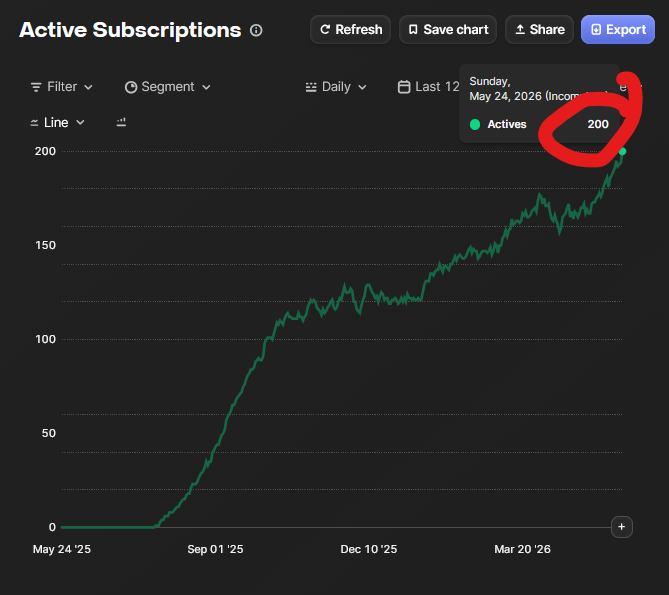Save chart with bookmark button
The height and width of the screenshot is (595, 669).
(x=448, y=29)
